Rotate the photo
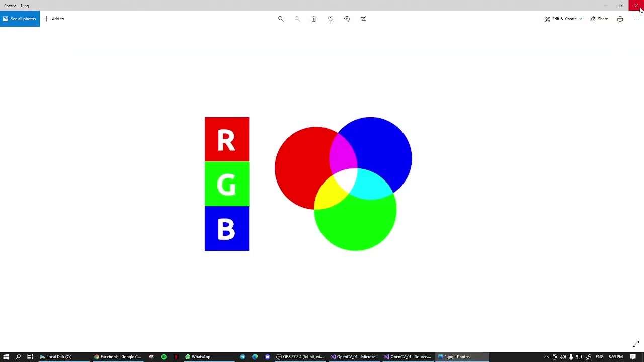 347,19
